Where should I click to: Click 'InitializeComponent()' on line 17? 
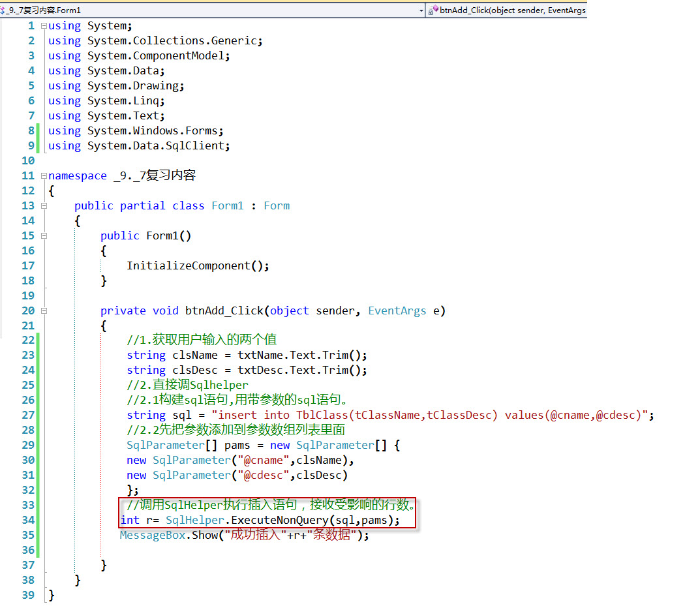point(194,265)
